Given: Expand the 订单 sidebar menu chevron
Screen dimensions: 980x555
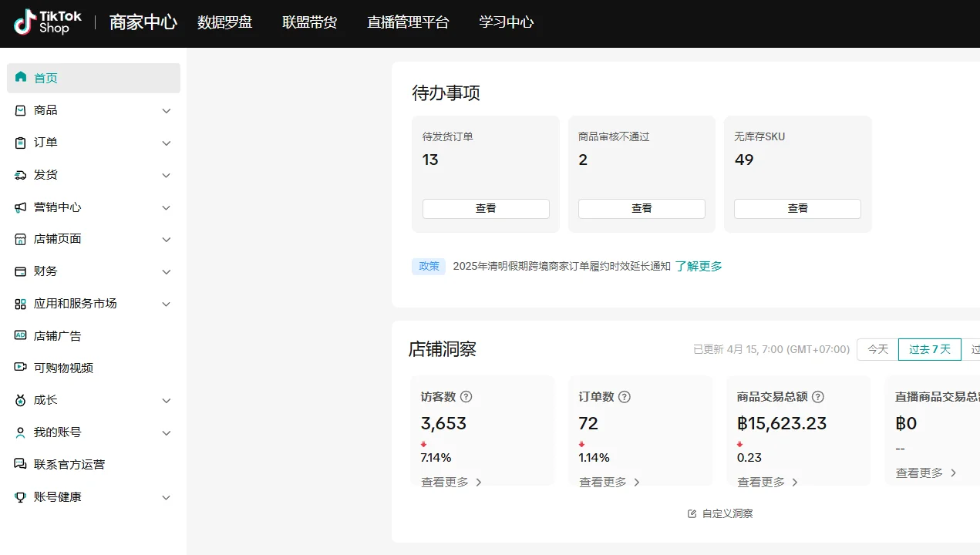Looking at the screenshot, I should pyautogui.click(x=167, y=143).
